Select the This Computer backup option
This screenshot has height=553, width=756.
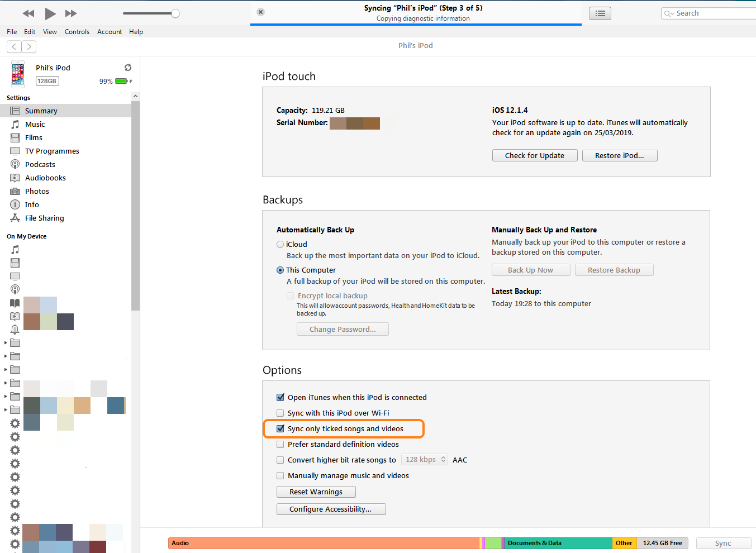pyautogui.click(x=280, y=270)
